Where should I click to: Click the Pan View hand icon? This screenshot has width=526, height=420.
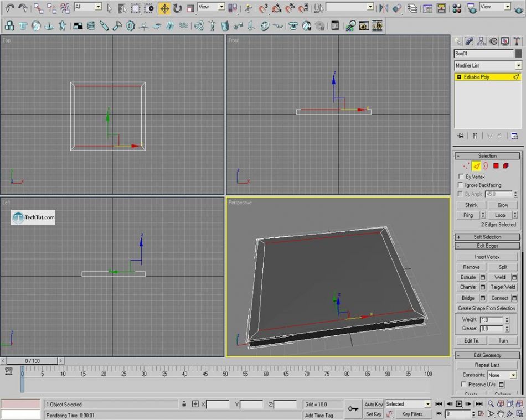500,413
